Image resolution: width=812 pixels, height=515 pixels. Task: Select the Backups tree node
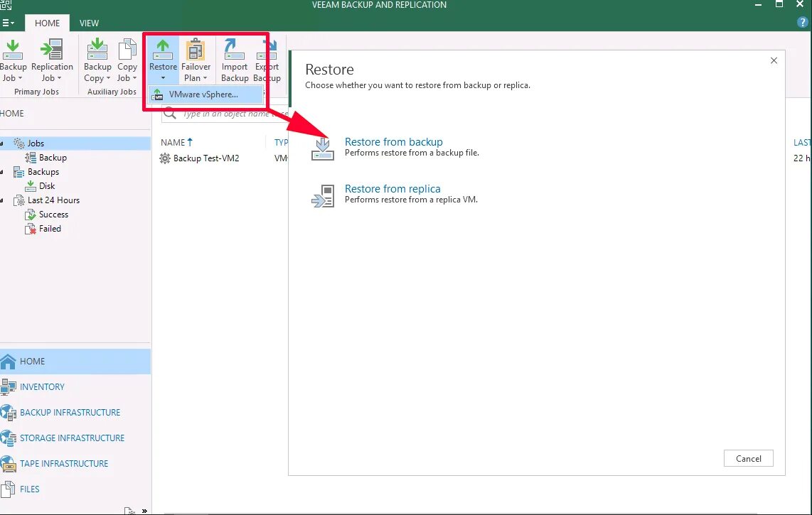pos(43,172)
